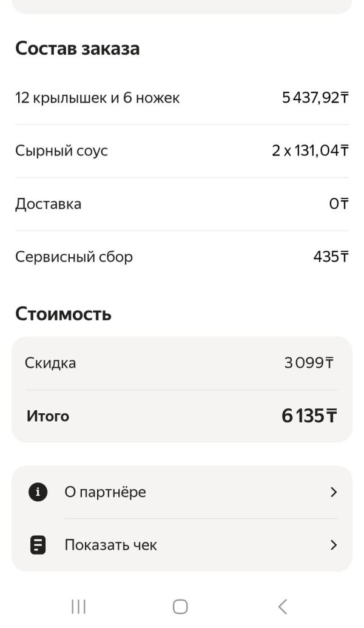This screenshot has height=628, width=364.
Task: Select the Доставка row
Action: 48,204
